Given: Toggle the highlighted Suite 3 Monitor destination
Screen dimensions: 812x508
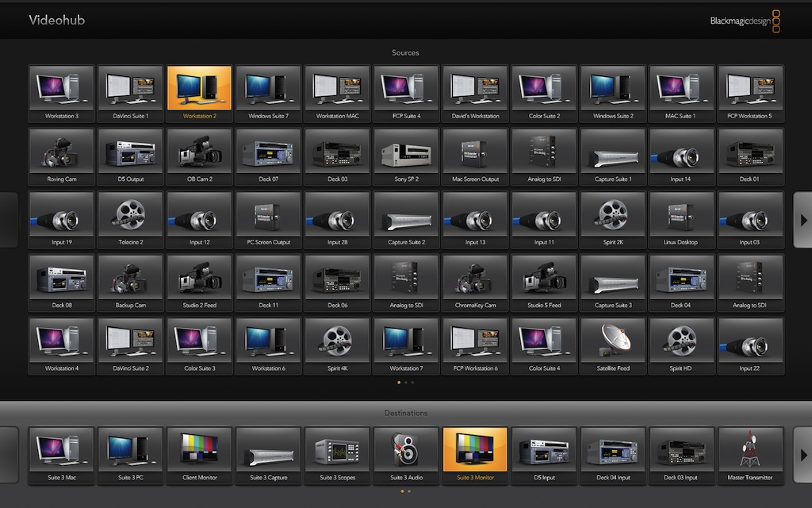Looking at the screenshot, I should pos(474,455).
